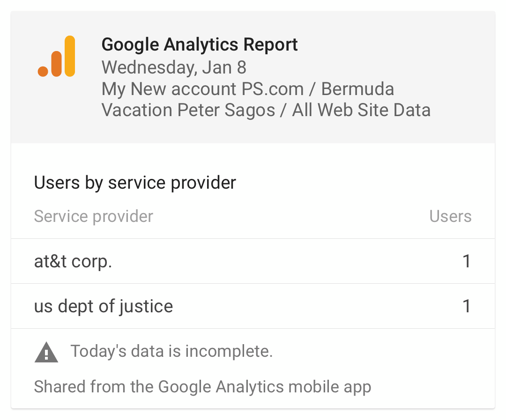
Task: Click the orange dot in the logo
Action: (43, 71)
